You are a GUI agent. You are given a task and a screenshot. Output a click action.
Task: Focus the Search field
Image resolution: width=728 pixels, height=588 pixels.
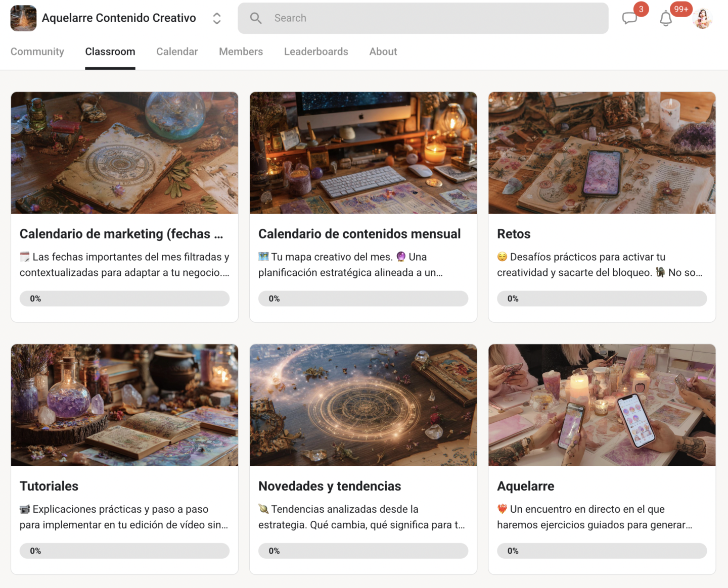[423, 18]
